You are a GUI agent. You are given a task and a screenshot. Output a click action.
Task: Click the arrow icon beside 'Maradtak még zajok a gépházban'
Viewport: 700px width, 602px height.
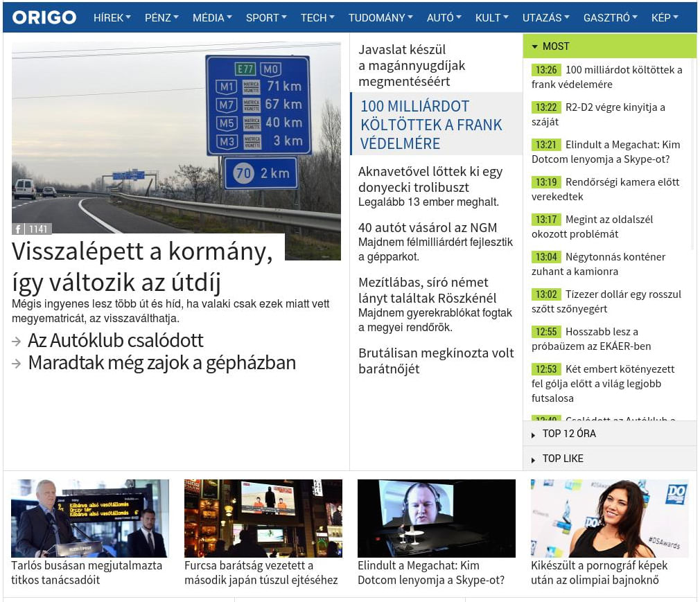(x=17, y=362)
